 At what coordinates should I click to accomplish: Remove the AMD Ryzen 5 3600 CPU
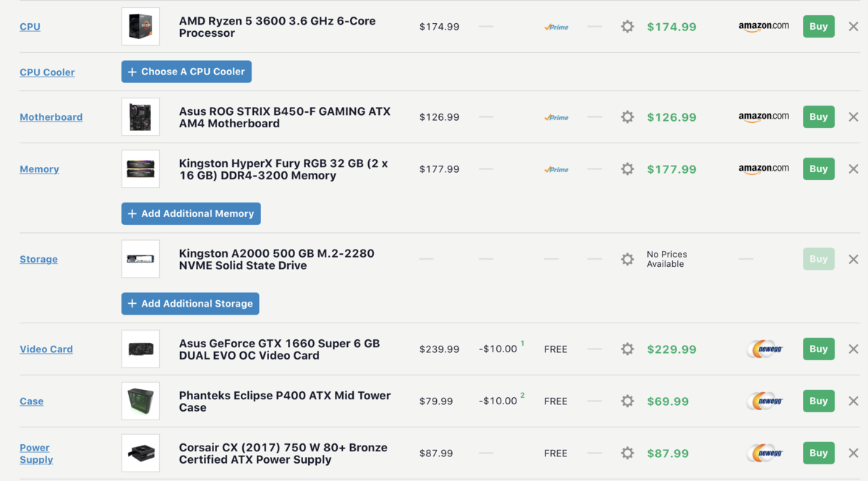click(854, 27)
